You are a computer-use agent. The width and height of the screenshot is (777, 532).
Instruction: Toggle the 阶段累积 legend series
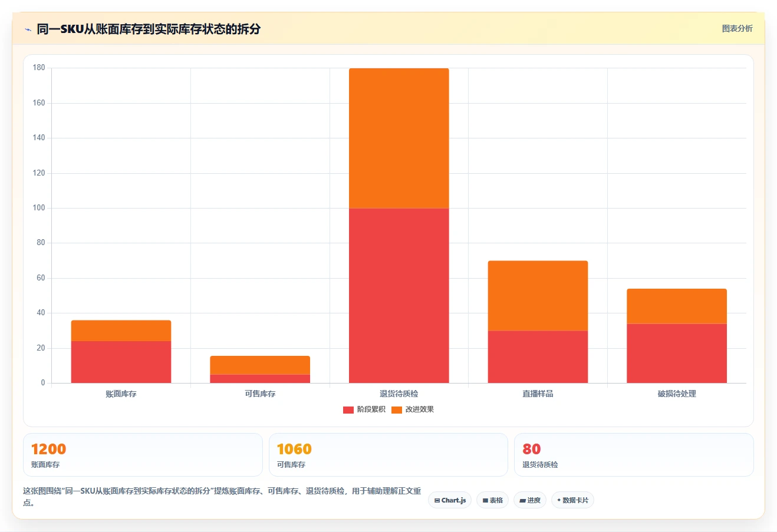click(364, 409)
